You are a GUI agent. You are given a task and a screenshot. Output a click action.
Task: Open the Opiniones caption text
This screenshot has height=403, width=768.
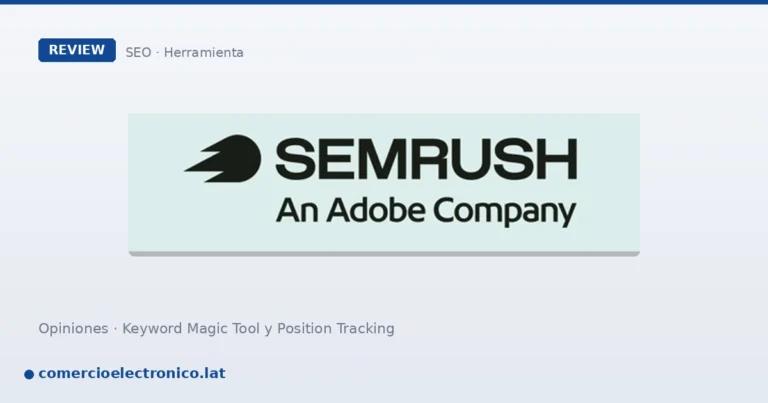(73, 329)
